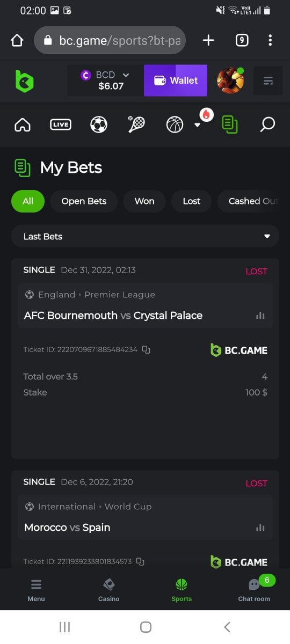Copy the Bournemouth ticket ID
This screenshot has width=290, height=644.
[146, 350]
